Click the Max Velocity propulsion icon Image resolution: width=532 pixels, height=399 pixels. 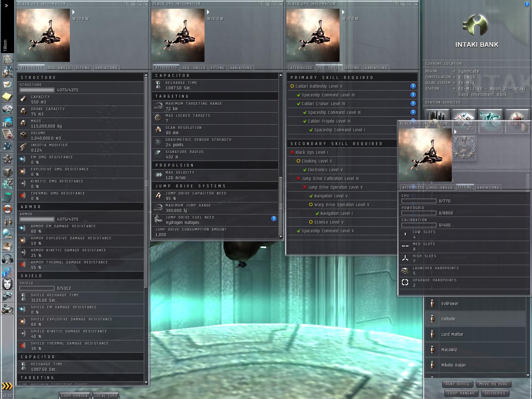(158, 175)
